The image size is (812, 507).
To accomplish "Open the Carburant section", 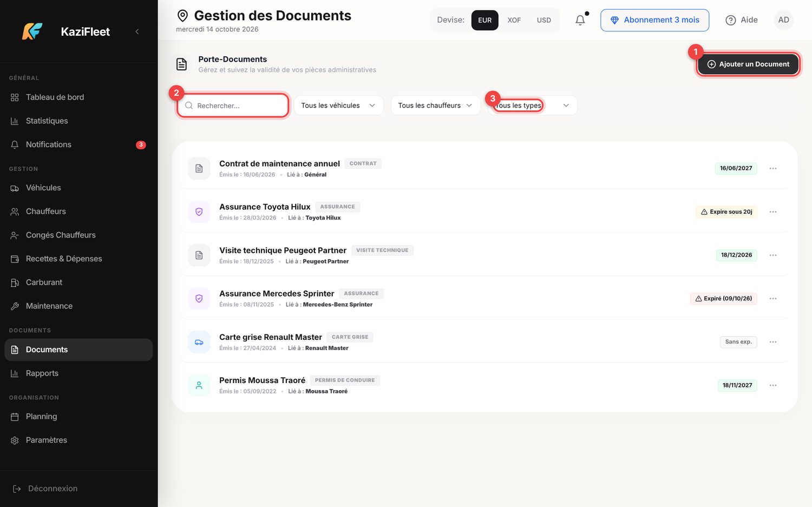I will click(78, 282).
